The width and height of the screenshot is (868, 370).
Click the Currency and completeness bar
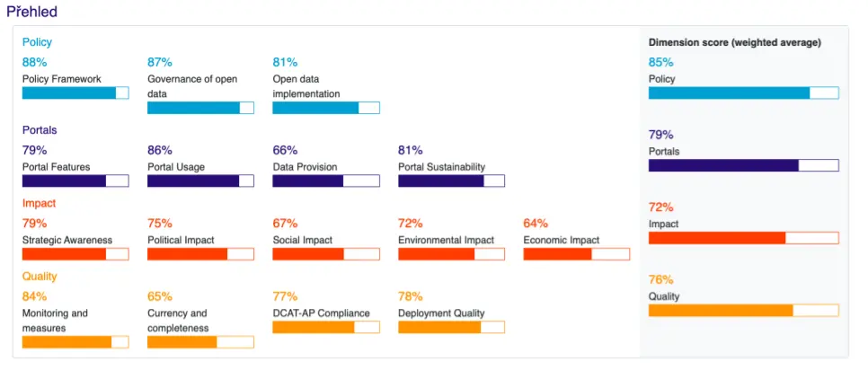pyautogui.click(x=200, y=342)
